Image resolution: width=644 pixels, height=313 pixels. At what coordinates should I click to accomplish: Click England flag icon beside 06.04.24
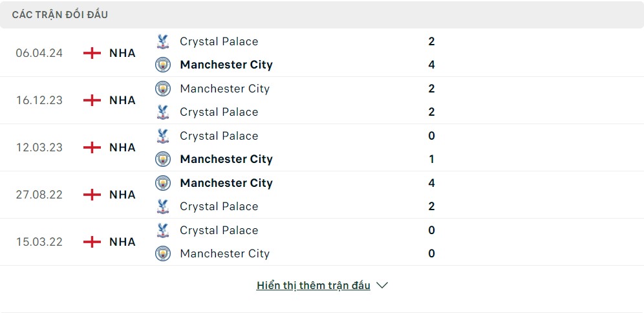pos(92,53)
